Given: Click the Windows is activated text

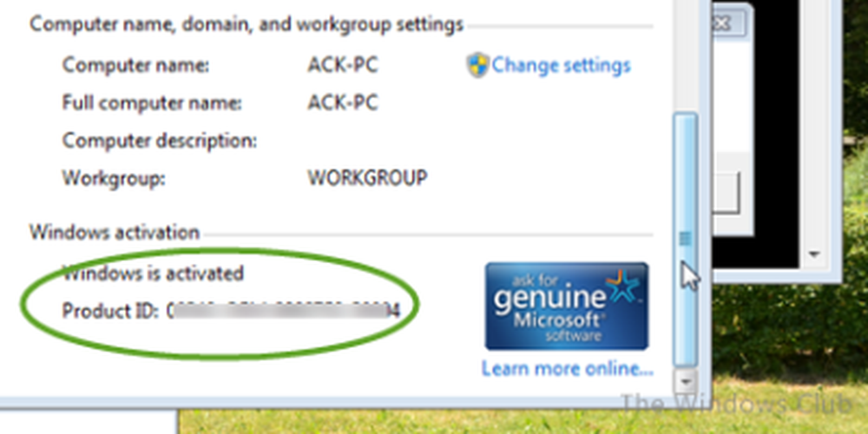Looking at the screenshot, I should [x=154, y=273].
